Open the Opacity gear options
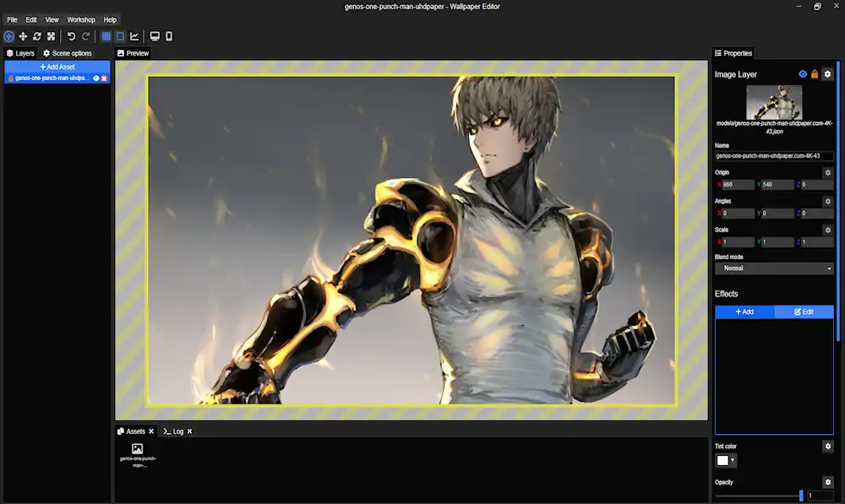Image resolution: width=845 pixels, height=504 pixels. 828,482
